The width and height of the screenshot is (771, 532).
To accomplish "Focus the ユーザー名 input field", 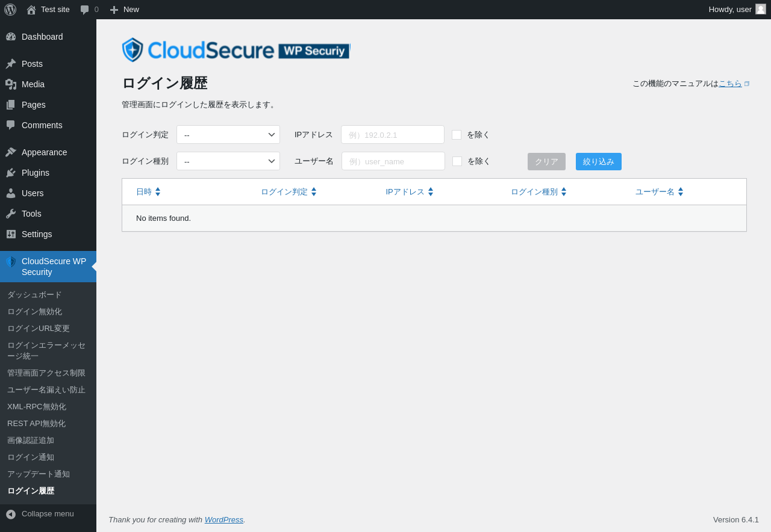I will pyautogui.click(x=393, y=161).
